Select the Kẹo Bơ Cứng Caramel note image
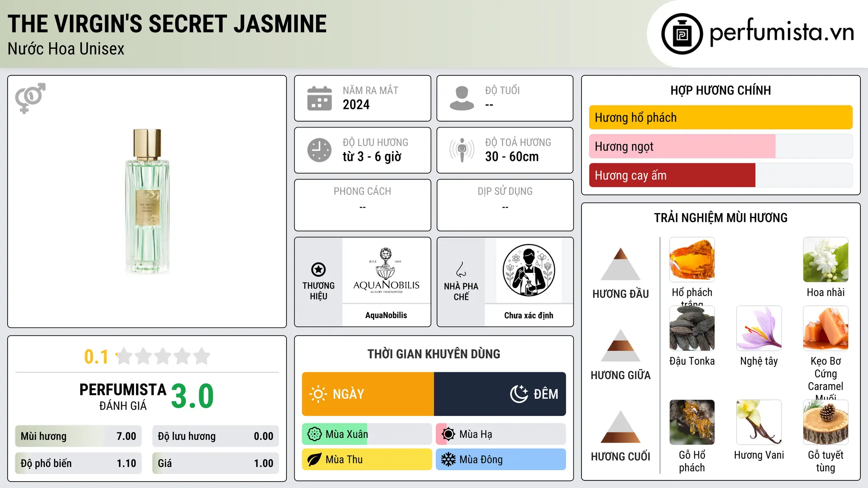Viewport: 868px width, 488px height. (x=826, y=328)
